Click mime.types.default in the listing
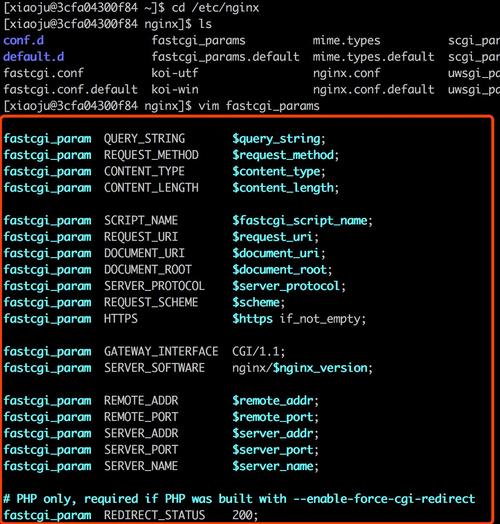 374,57
